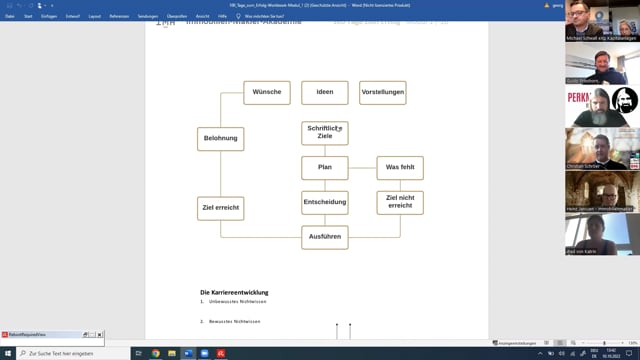Image resolution: width=640 pixels, height=360 pixels.
Task: Open Windows Start menu
Action: 8,353
